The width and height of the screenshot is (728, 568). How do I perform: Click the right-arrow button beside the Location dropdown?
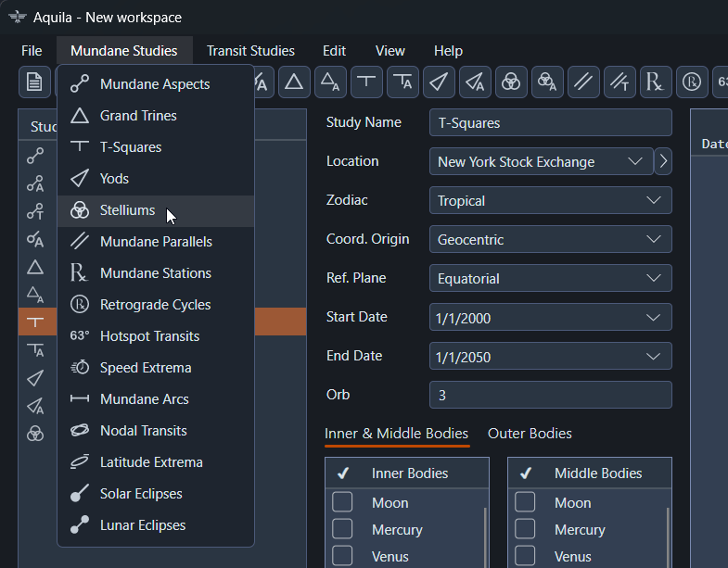[x=663, y=161]
